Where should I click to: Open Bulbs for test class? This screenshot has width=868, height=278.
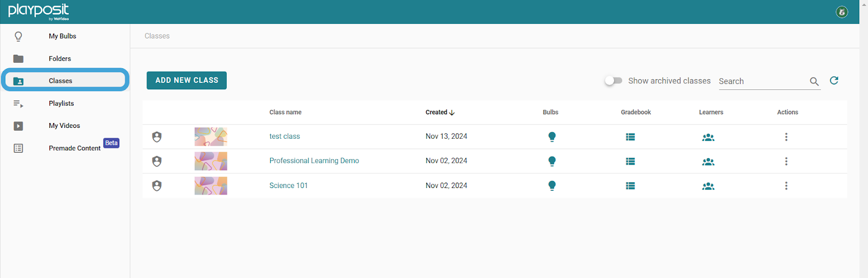point(552,137)
